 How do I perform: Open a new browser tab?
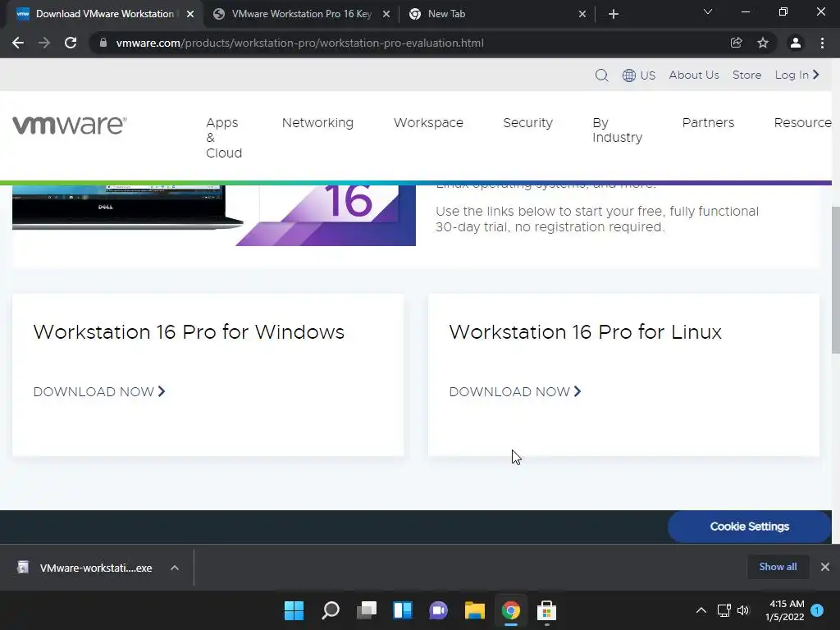(x=614, y=14)
